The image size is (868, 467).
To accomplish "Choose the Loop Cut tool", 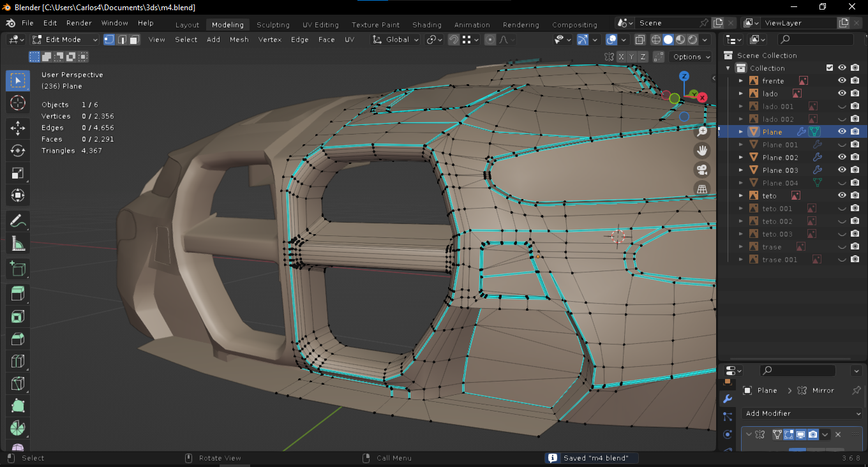I will (18, 362).
